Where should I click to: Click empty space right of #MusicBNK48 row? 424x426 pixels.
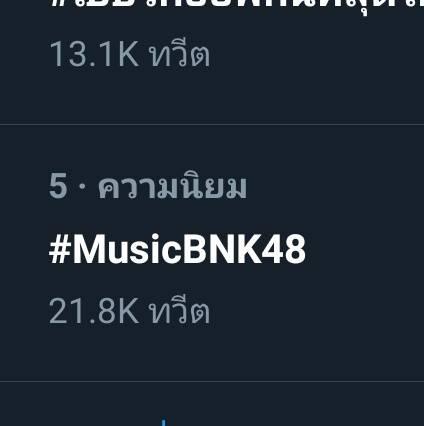point(365,250)
